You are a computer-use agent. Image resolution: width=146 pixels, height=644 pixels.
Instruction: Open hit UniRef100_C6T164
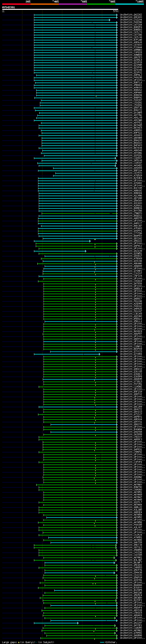click(x=131, y=25)
